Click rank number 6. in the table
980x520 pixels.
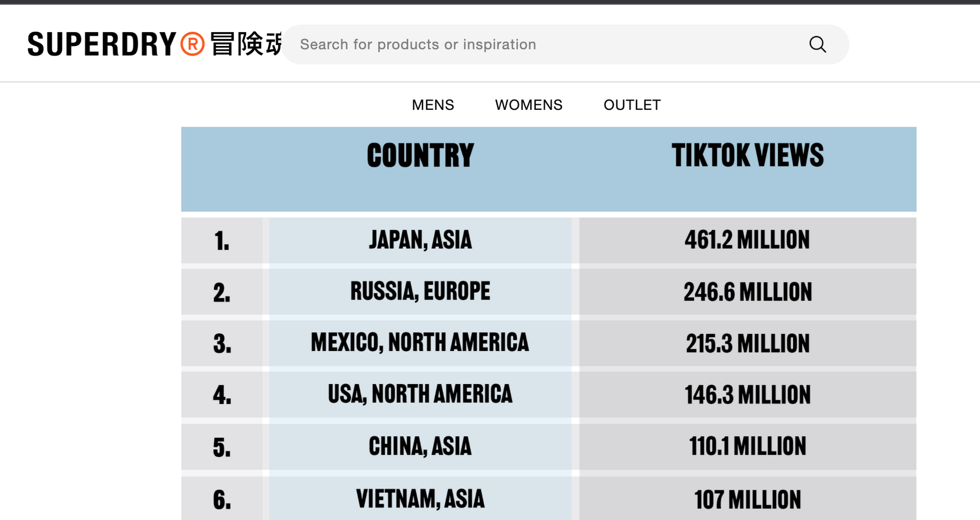pyautogui.click(x=222, y=500)
